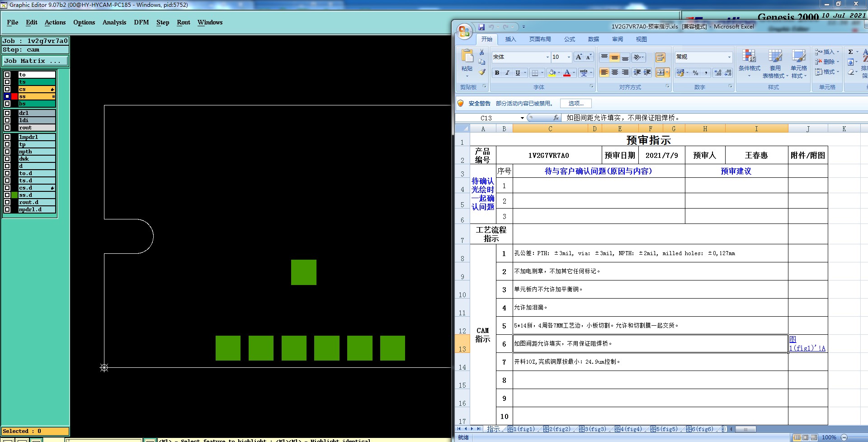Click the 选项... security options button
The image size is (868, 442).
pyautogui.click(x=576, y=104)
